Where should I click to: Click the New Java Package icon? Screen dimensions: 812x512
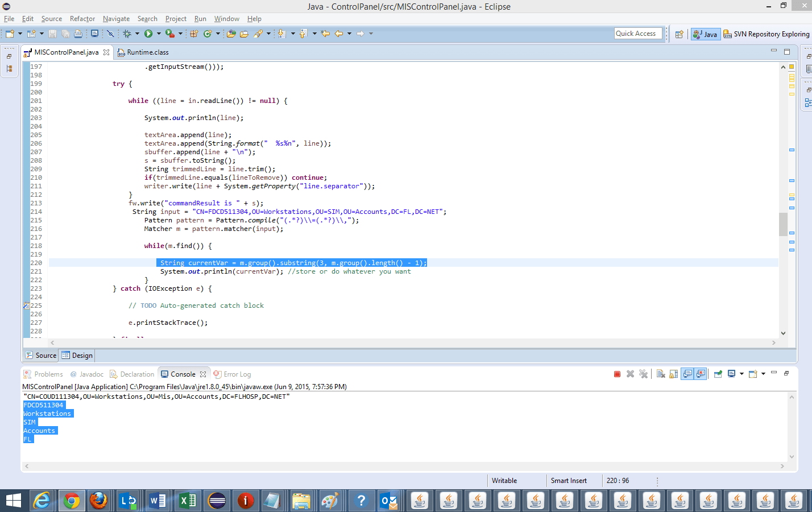tap(194, 34)
